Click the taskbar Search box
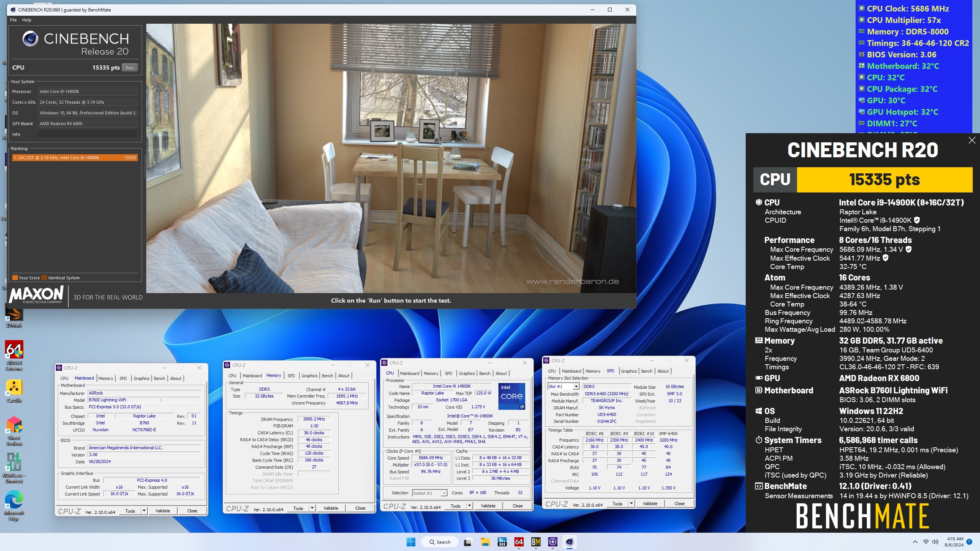The image size is (980, 551). click(439, 542)
